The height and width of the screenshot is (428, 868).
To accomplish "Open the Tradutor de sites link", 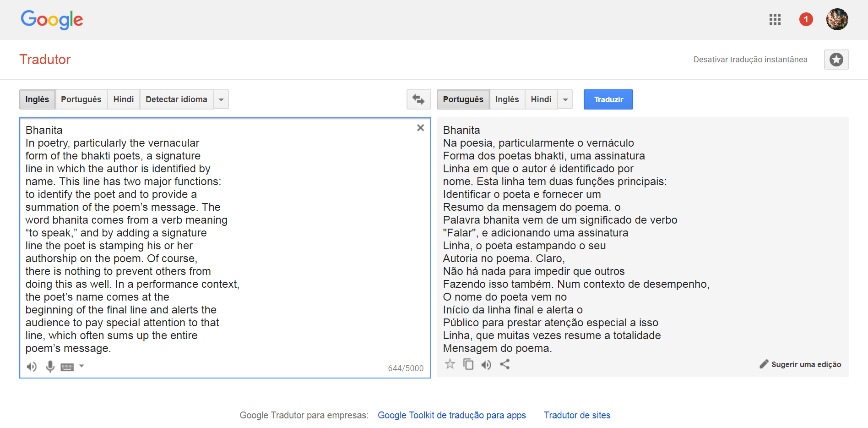I will pyautogui.click(x=577, y=415).
